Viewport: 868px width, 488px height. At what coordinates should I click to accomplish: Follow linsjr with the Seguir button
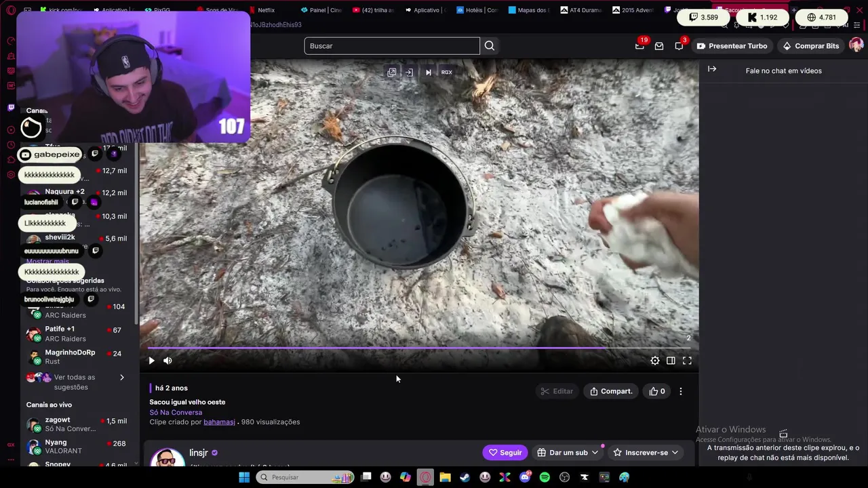[x=505, y=453]
